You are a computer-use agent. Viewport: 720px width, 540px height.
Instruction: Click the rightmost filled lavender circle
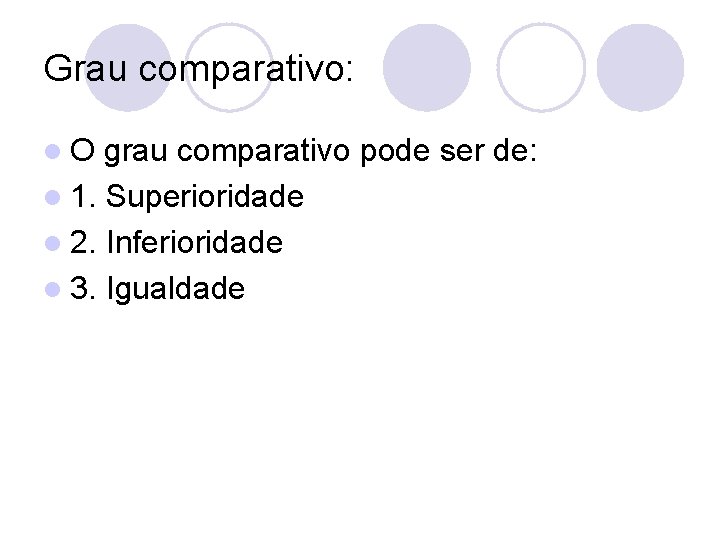(x=641, y=67)
